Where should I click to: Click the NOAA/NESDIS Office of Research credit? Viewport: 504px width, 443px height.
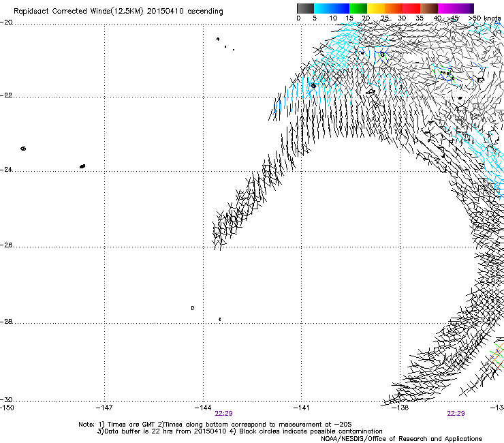(x=401, y=439)
